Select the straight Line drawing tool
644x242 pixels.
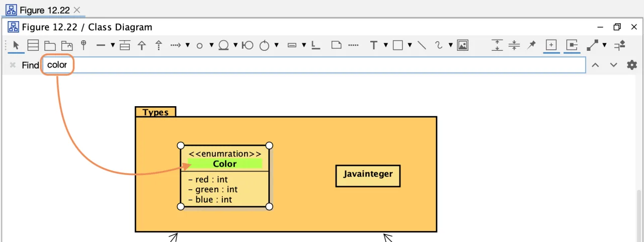click(422, 45)
